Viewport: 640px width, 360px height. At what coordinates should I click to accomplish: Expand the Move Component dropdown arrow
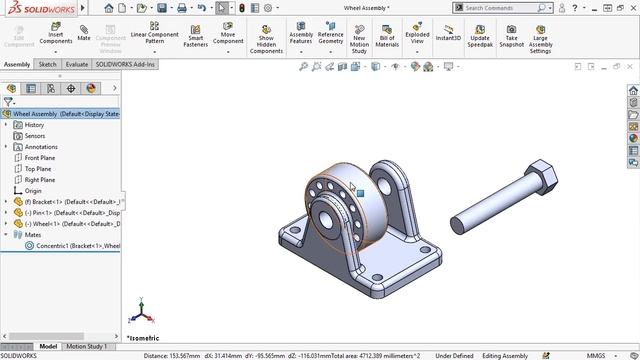tap(228, 52)
